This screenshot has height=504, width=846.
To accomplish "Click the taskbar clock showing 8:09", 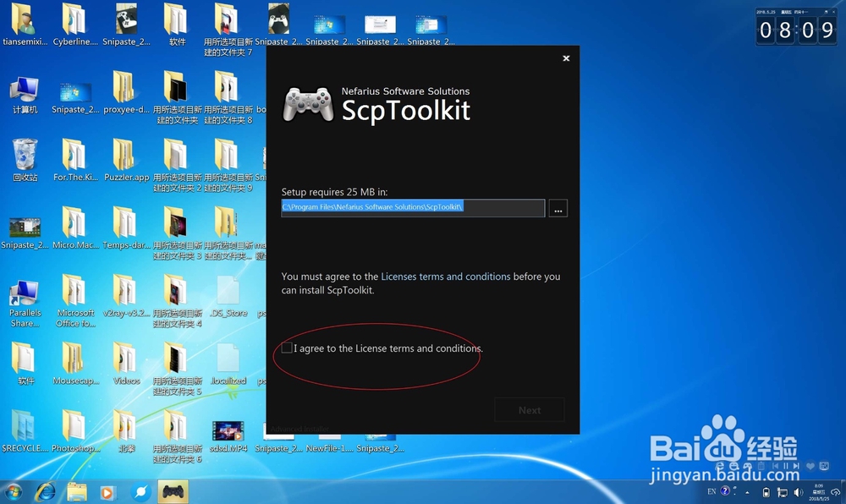I will coord(818,492).
